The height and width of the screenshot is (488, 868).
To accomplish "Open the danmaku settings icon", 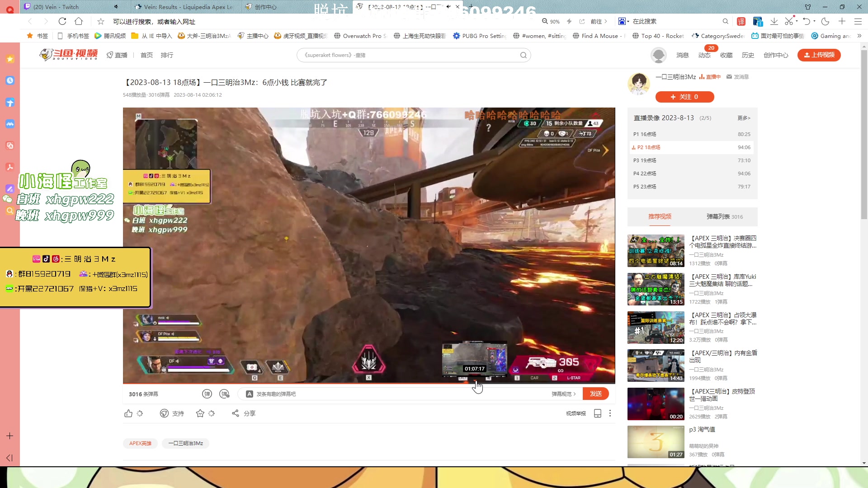I will (x=224, y=394).
